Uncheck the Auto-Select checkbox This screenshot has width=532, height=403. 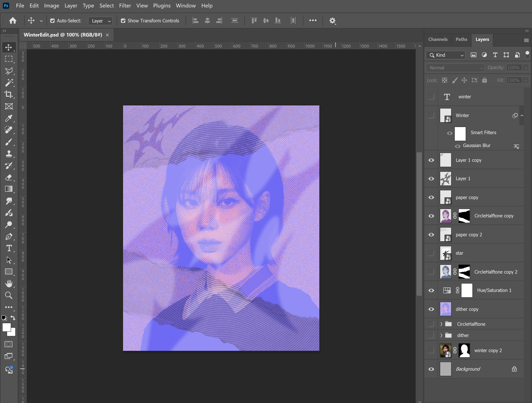52,21
